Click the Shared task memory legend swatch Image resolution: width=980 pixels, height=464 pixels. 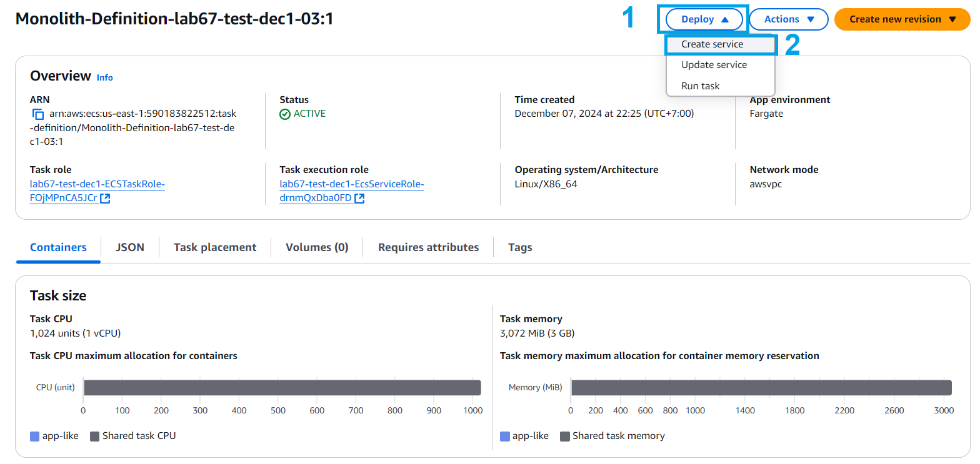(564, 436)
